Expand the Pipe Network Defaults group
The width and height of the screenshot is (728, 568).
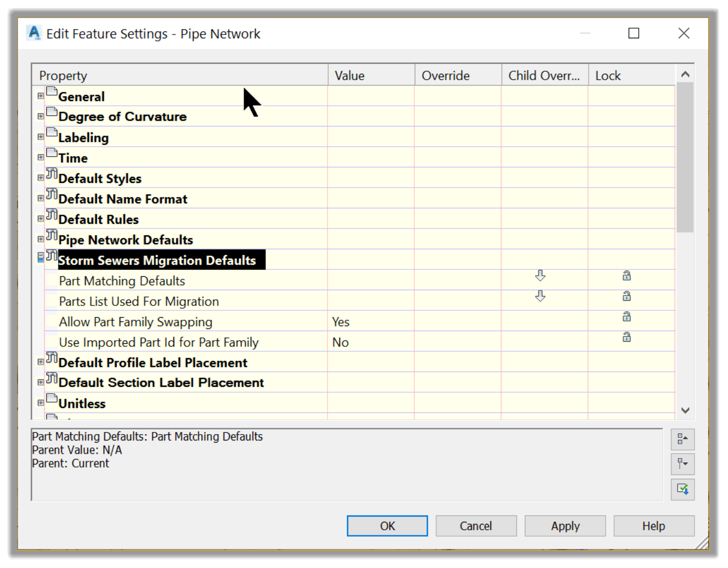(41, 239)
